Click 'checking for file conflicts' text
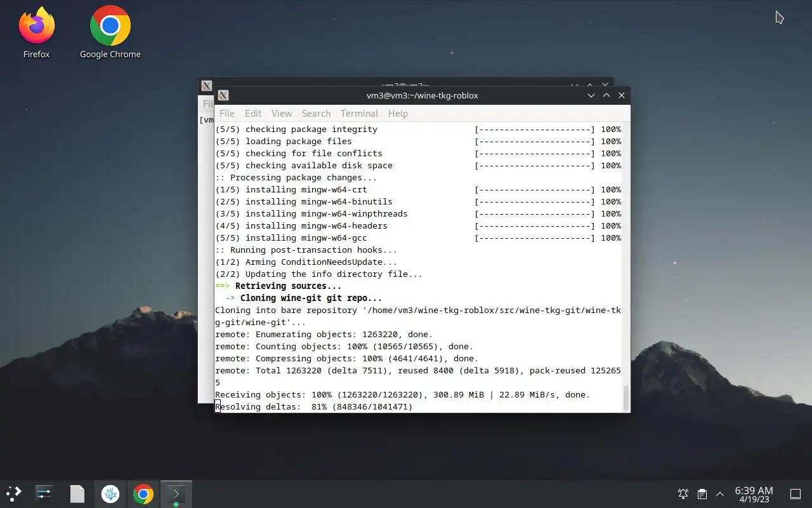Viewport: 812px width, 508px height. (313, 153)
